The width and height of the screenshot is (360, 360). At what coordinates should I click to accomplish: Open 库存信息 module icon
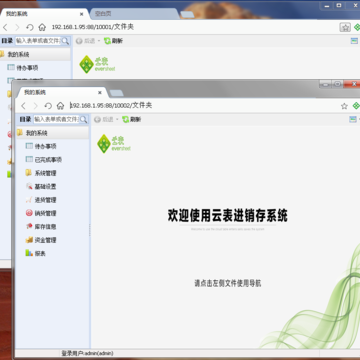click(x=29, y=226)
